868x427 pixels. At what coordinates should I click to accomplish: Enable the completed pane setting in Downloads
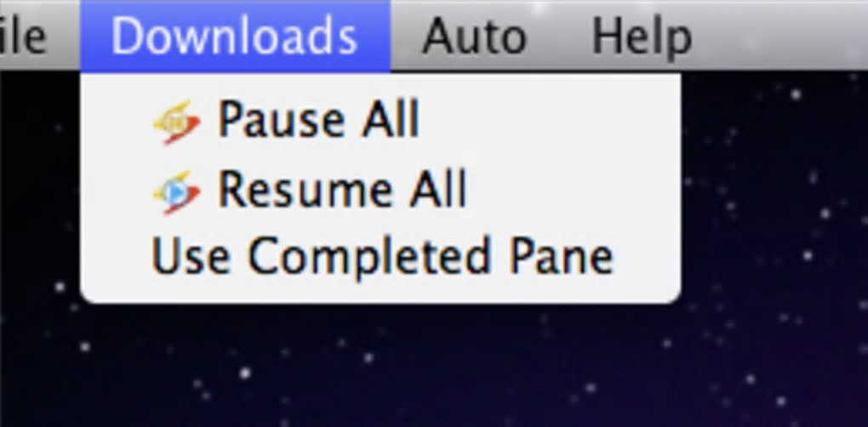coord(383,255)
